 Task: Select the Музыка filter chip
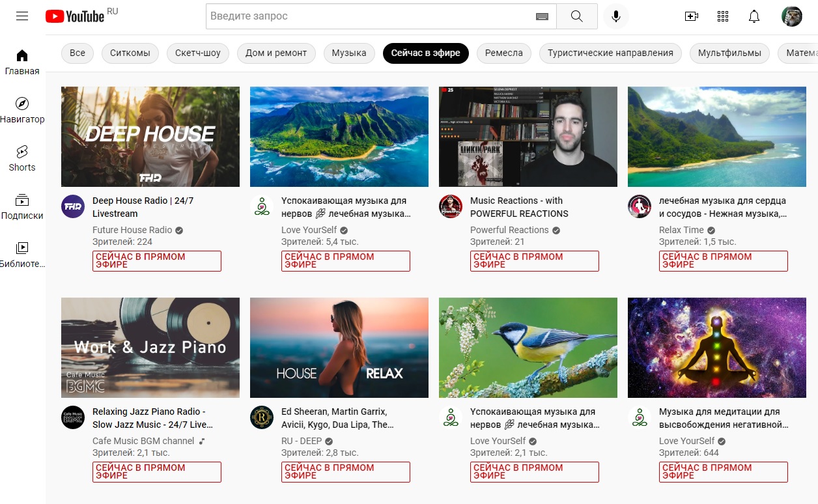click(349, 53)
